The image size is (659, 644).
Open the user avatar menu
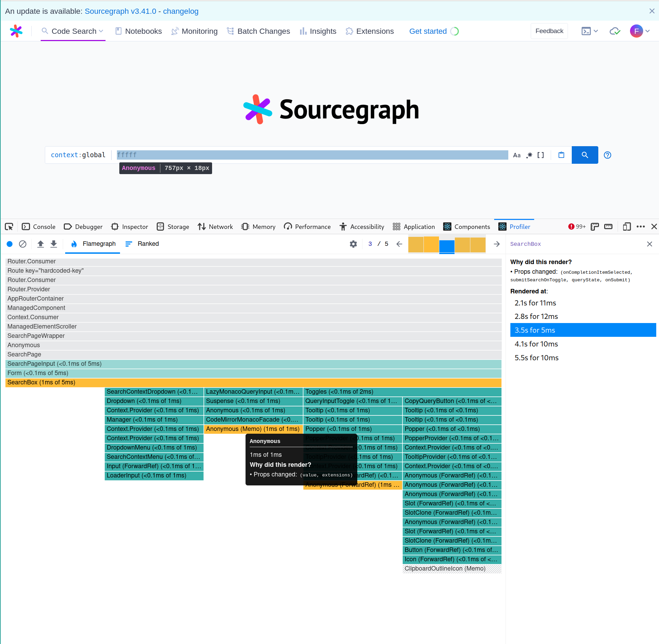pos(640,31)
